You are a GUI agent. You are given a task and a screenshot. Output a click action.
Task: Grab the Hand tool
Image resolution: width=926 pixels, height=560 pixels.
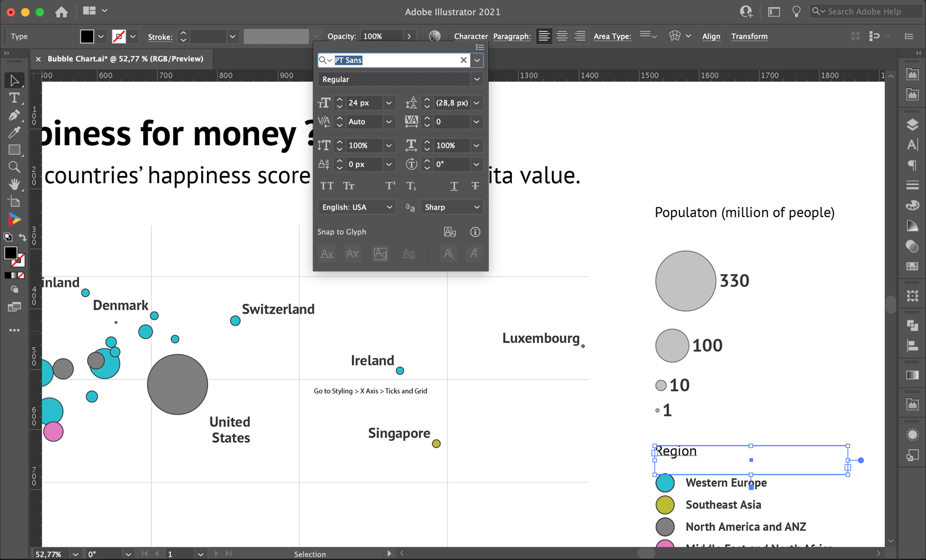coord(15,184)
